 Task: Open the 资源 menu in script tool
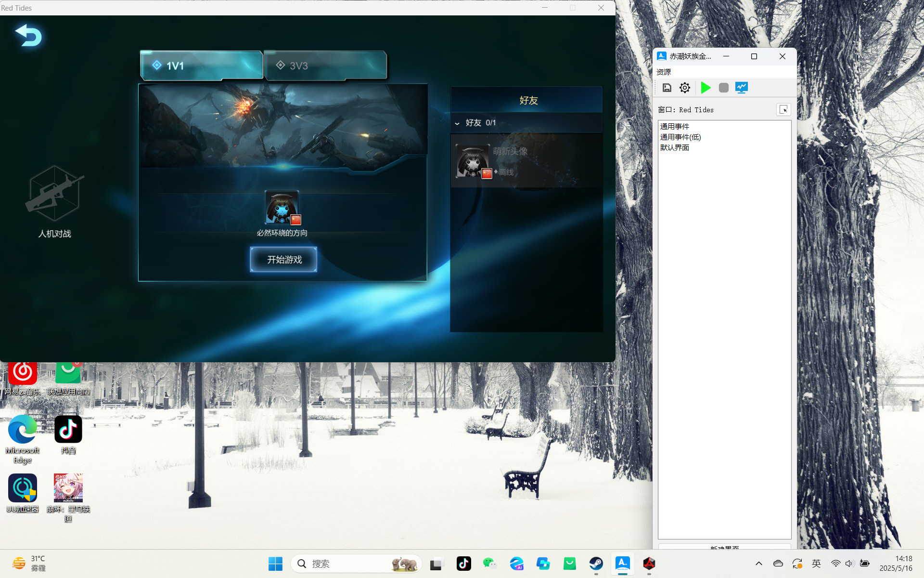click(664, 72)
